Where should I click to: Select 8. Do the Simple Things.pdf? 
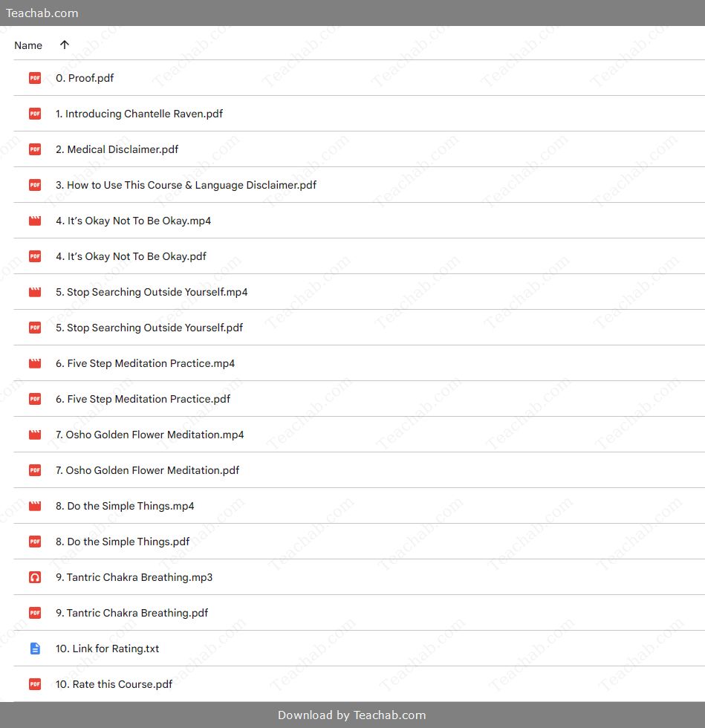(x=123, y=542)
